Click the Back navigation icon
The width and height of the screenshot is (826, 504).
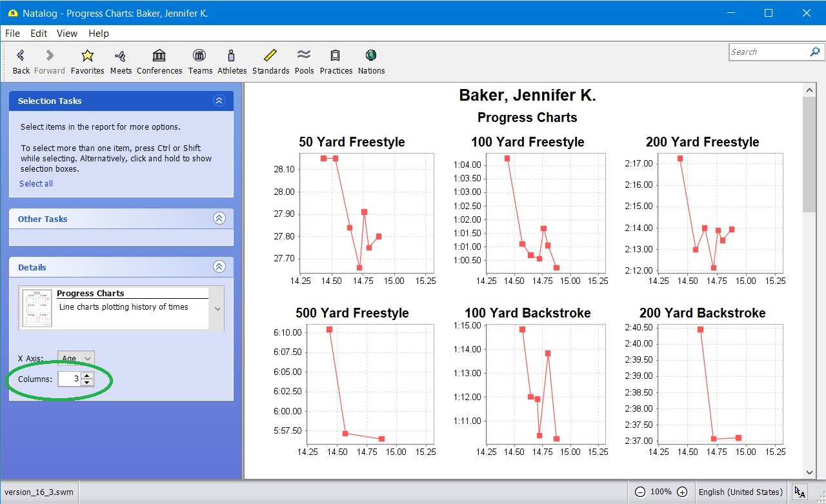[x=21, y=56]
